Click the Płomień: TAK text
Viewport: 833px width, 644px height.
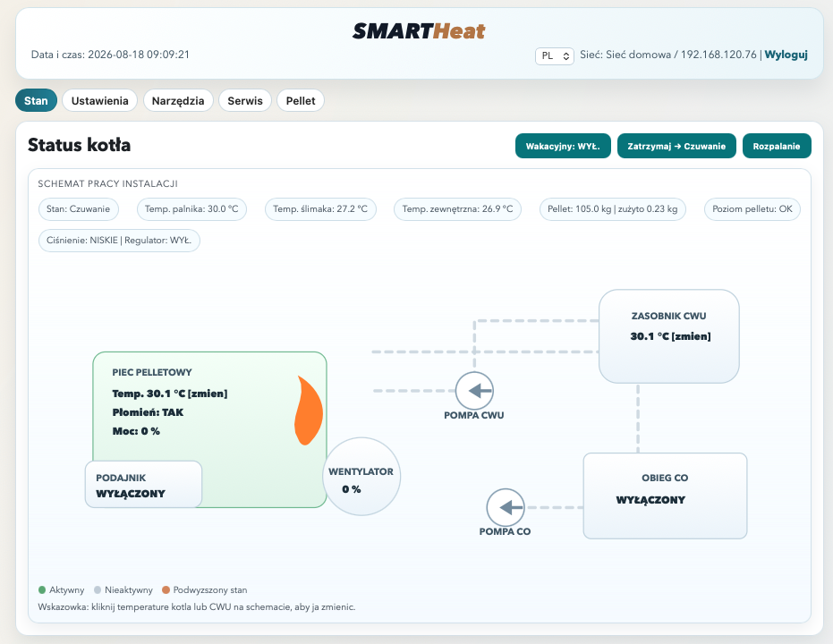pyautogui.click(x=148, y=412)
